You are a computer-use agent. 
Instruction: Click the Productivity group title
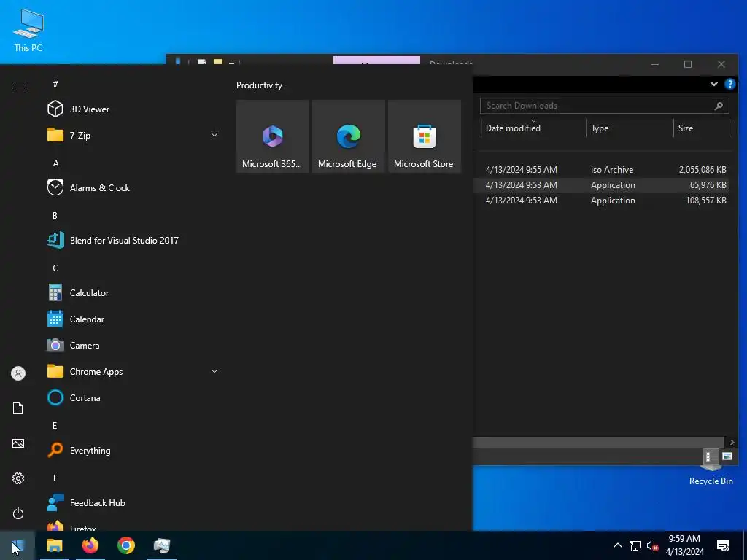click(259, 85)
